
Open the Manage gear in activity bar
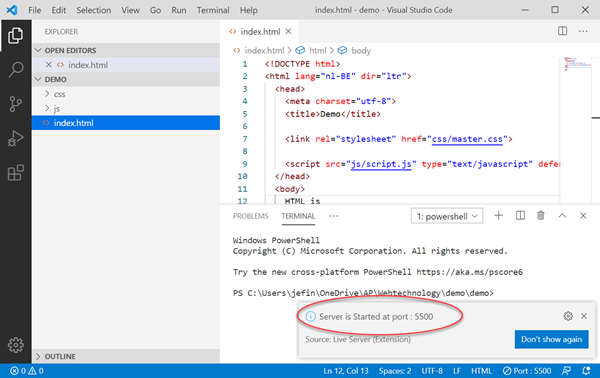(16, 345)
